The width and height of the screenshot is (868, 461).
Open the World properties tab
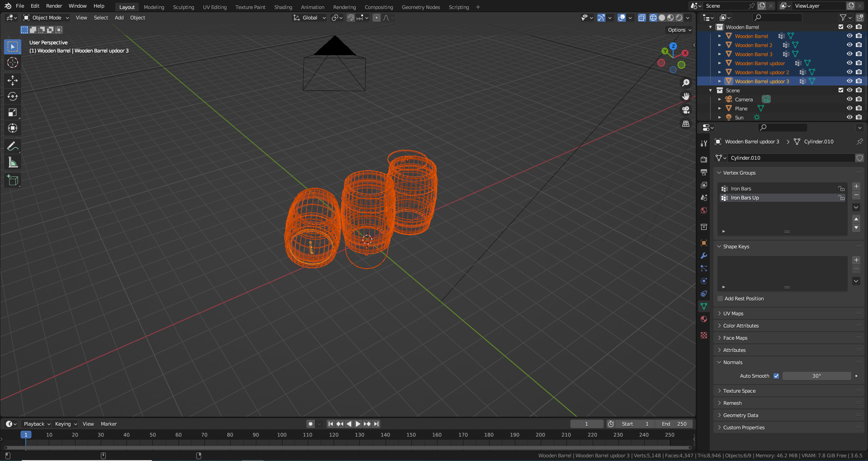point(704,210)
